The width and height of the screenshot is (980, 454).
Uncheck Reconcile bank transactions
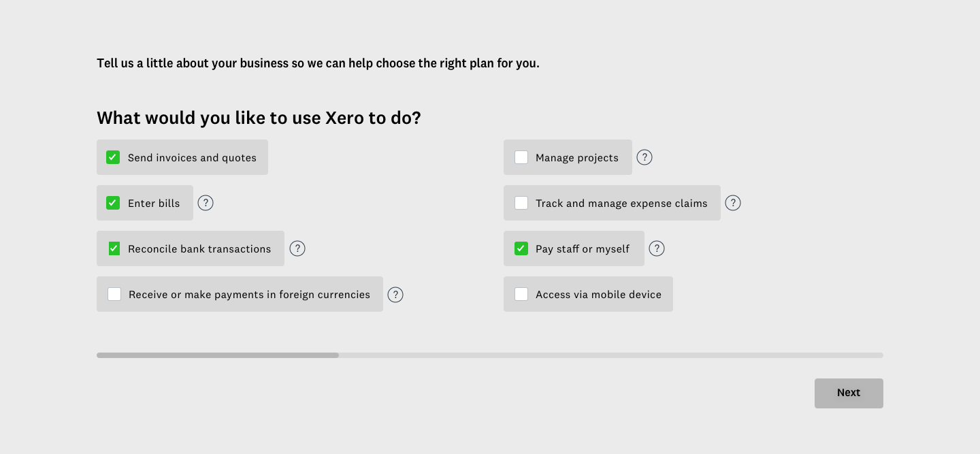(x=114, y=248)
